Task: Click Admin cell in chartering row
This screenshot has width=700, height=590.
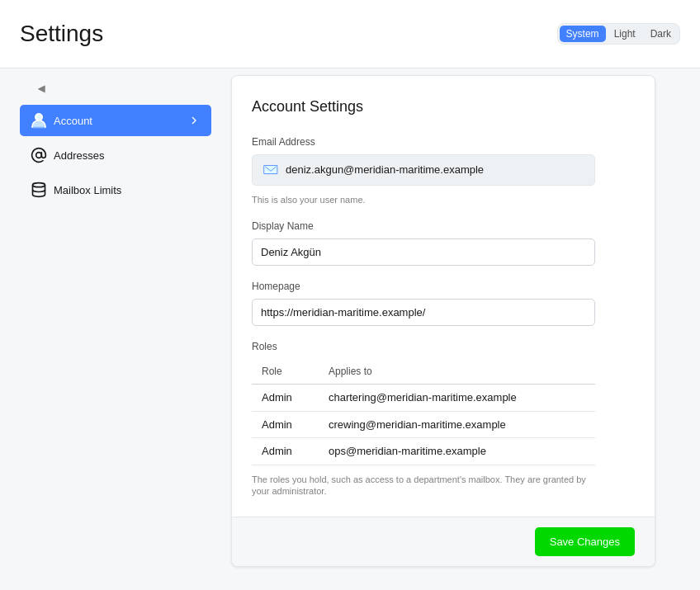Action: pos(277,398)
